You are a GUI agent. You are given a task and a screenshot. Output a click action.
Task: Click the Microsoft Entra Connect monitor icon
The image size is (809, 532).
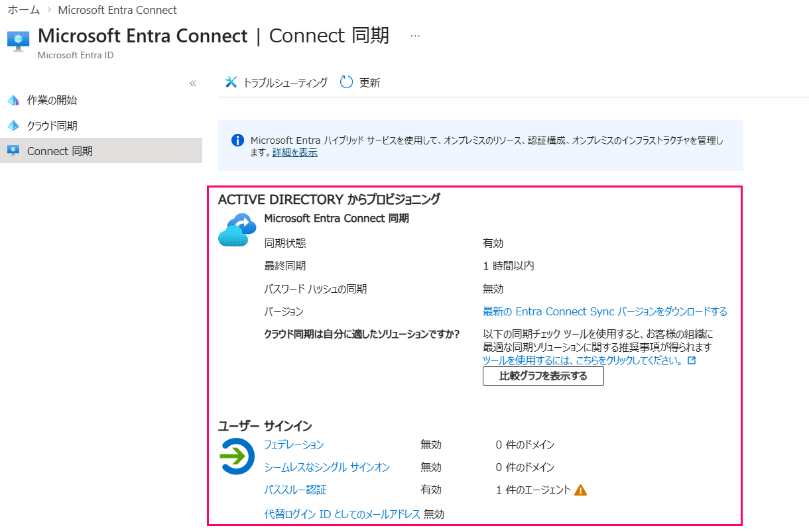pyautogui.click(x=19, y=40)
